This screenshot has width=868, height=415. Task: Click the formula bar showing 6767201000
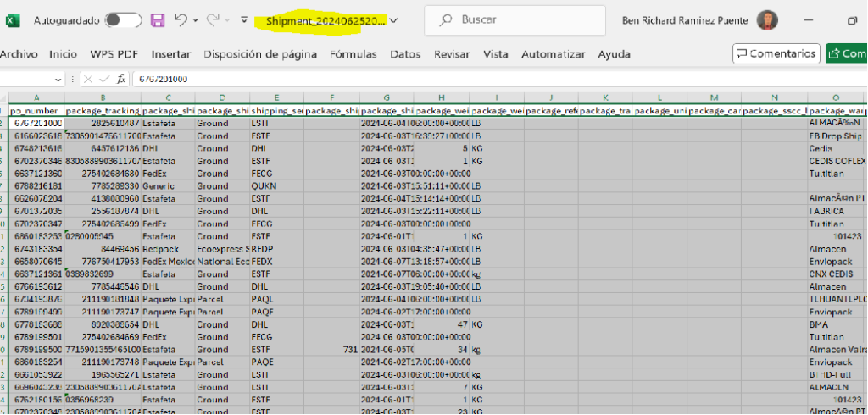pyautogui.click(x=499, y=80)
